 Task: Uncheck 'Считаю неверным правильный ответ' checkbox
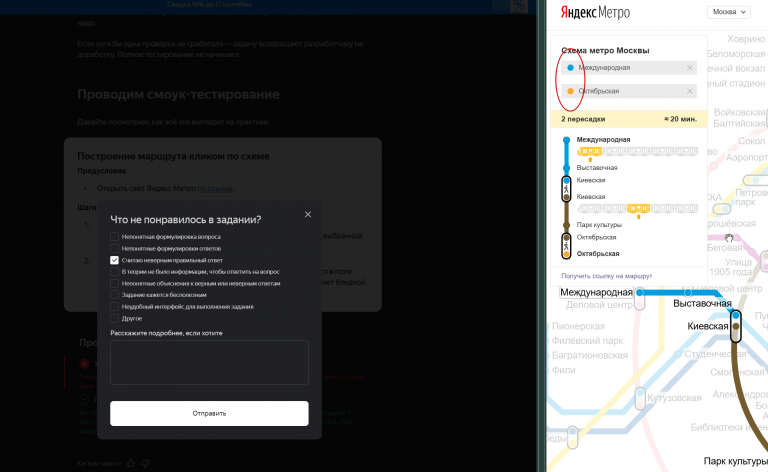(115, 260)
